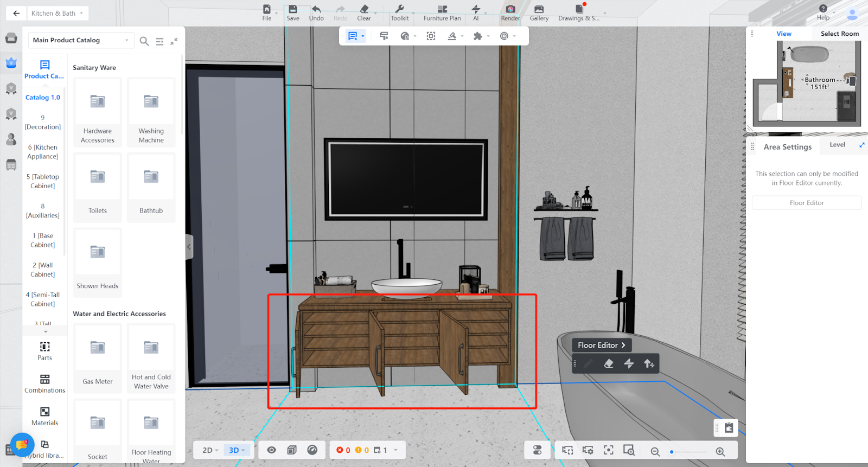The height and width of the screenshot is (467, 868).
Task: Click the Floor Editor button in Area Settings
Action: (x=807, y=203)
